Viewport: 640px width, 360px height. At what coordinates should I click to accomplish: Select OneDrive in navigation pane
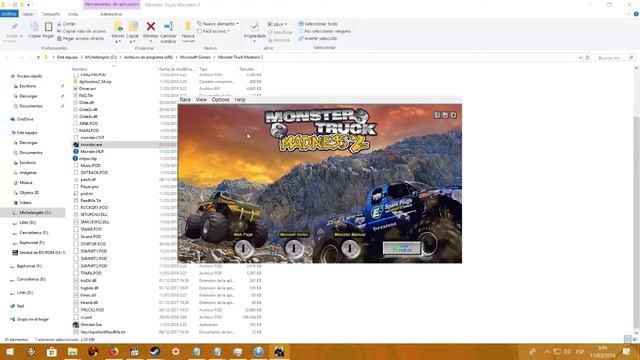(x=25, y=119)
